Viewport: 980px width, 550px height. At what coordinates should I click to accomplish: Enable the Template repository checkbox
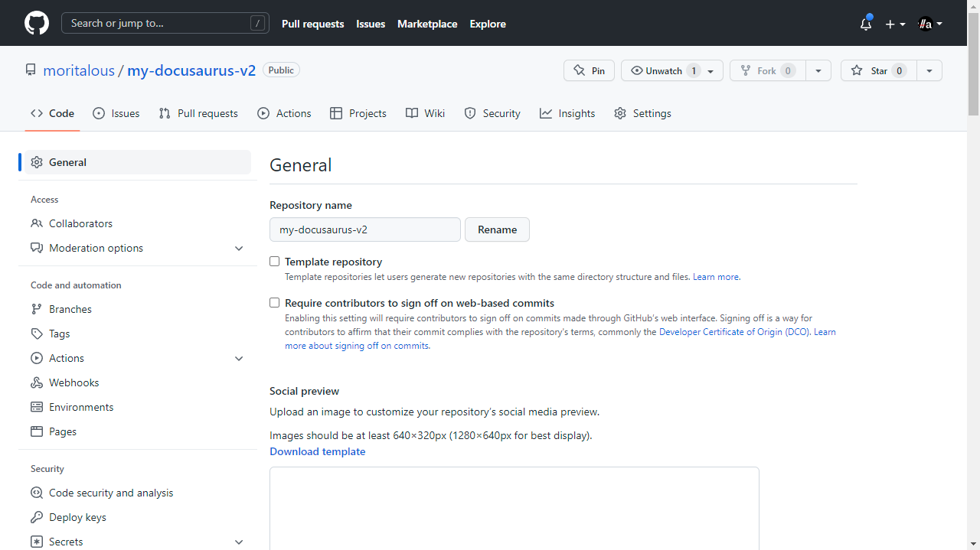pos(275,262)
